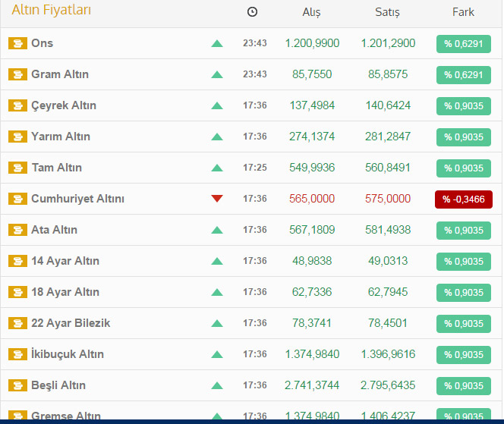Click the gold icon beside Beşli Altın
504x424 pixels.
coord(17,385)
